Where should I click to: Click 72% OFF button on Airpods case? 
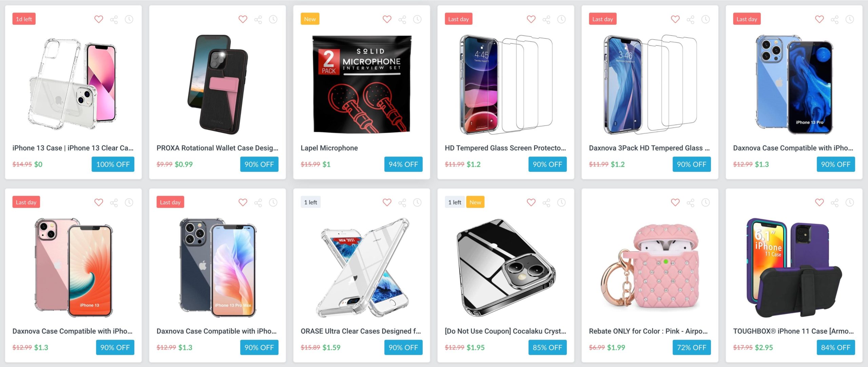click(x=692, y=347)
